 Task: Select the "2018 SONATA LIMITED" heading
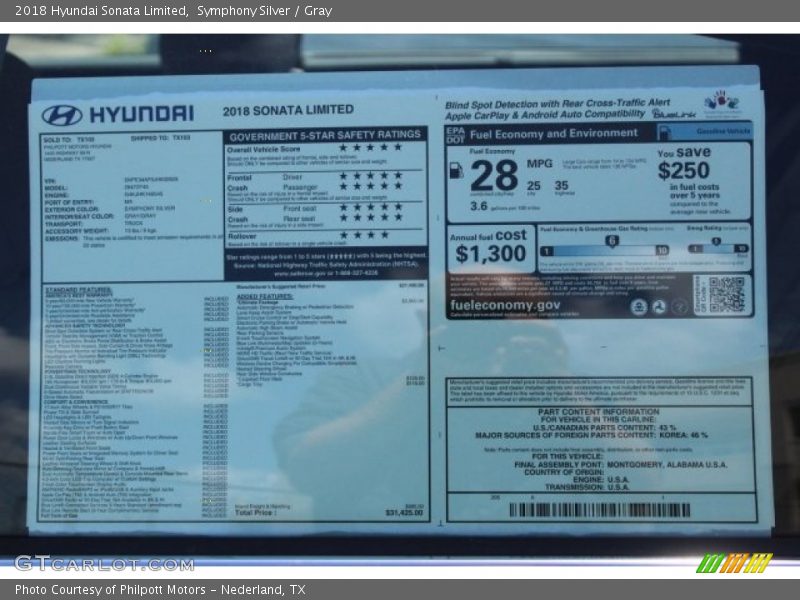click(x=288, y=110)
